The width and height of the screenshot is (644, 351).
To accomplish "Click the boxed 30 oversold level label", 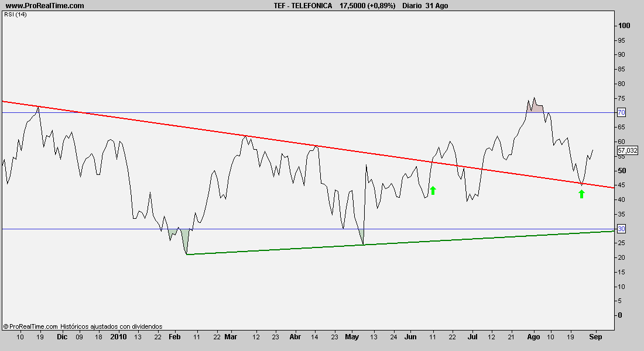I will pos(621,229).
